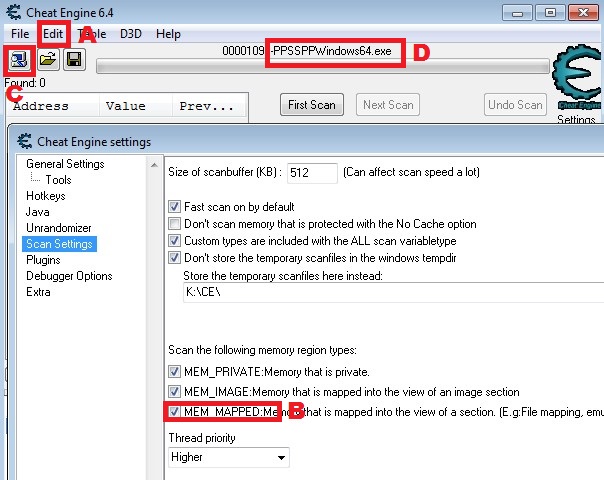Open the Edit menu

coord(53,33)
